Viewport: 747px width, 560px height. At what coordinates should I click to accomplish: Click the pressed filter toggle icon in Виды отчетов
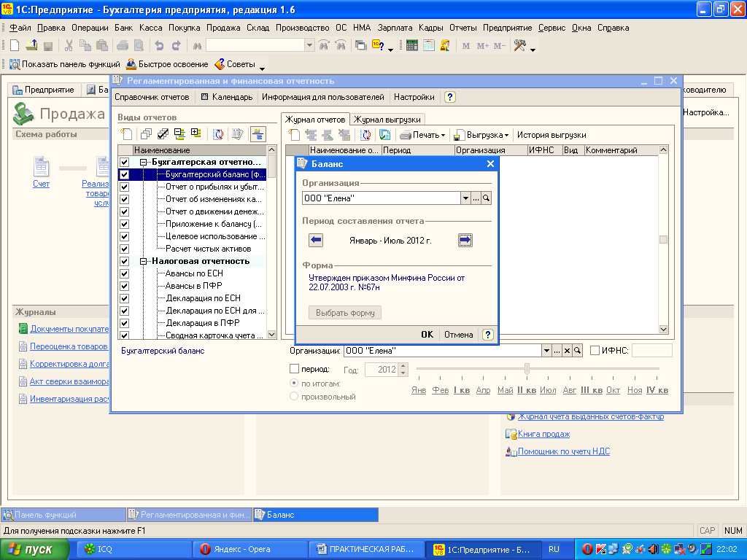258,134
